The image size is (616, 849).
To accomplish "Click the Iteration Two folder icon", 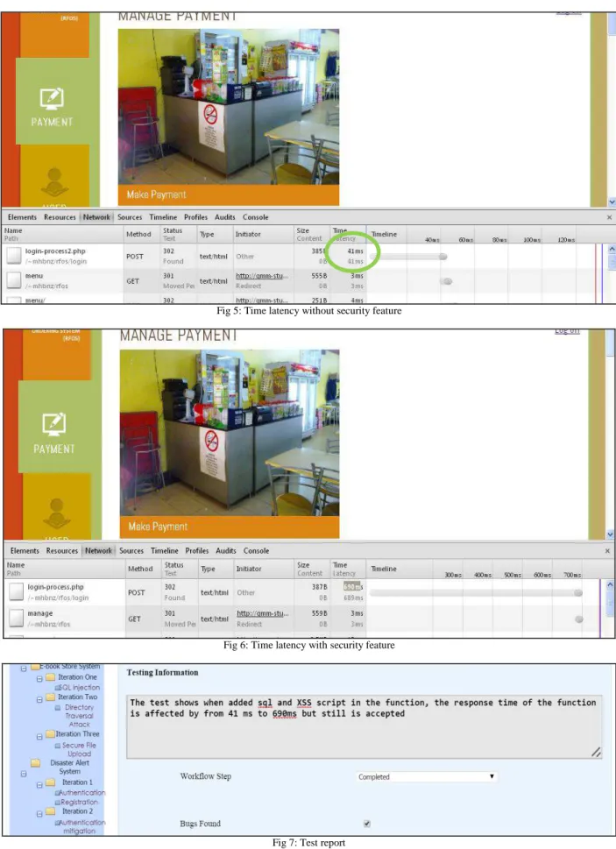I will pyautogui.click(x=50, y=697).
